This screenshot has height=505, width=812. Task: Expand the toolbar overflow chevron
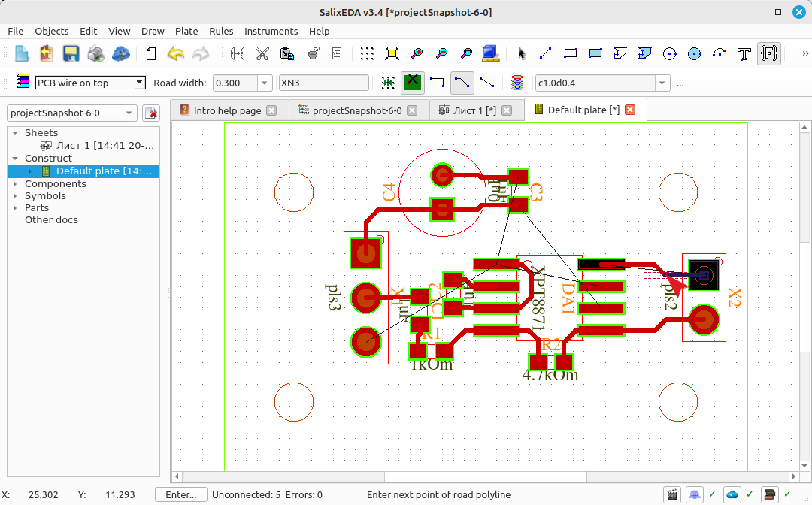click(804, 53)
